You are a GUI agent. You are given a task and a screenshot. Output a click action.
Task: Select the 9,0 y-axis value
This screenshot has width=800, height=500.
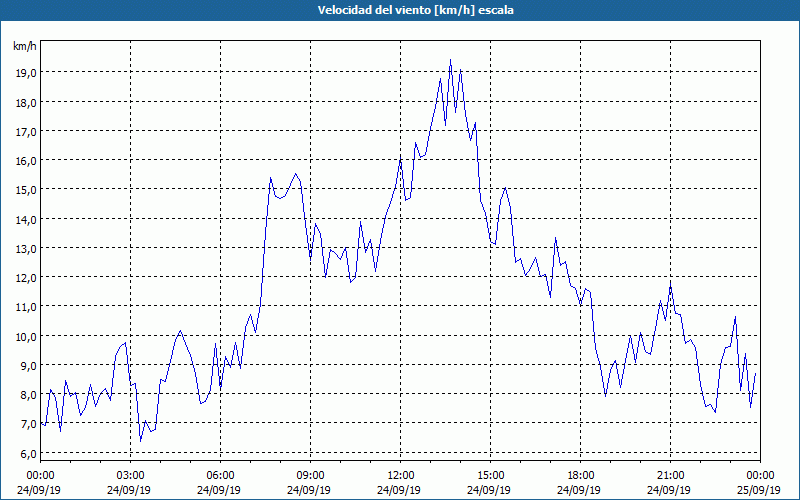(28, 366)
